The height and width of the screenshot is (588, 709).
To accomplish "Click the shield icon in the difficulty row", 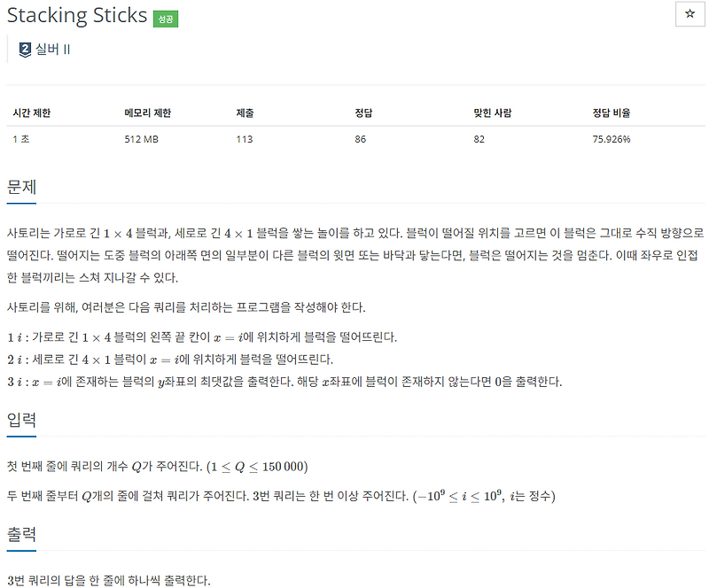I will point(23,48).
